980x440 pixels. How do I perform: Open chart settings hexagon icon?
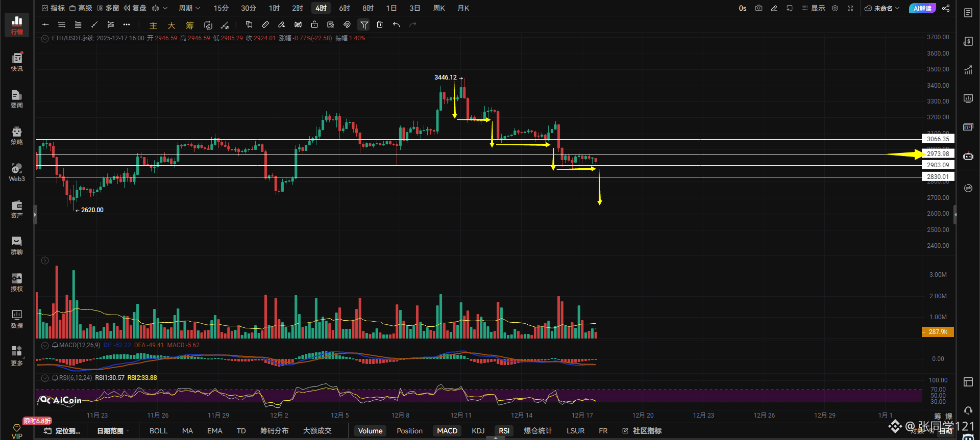[835, 8]
